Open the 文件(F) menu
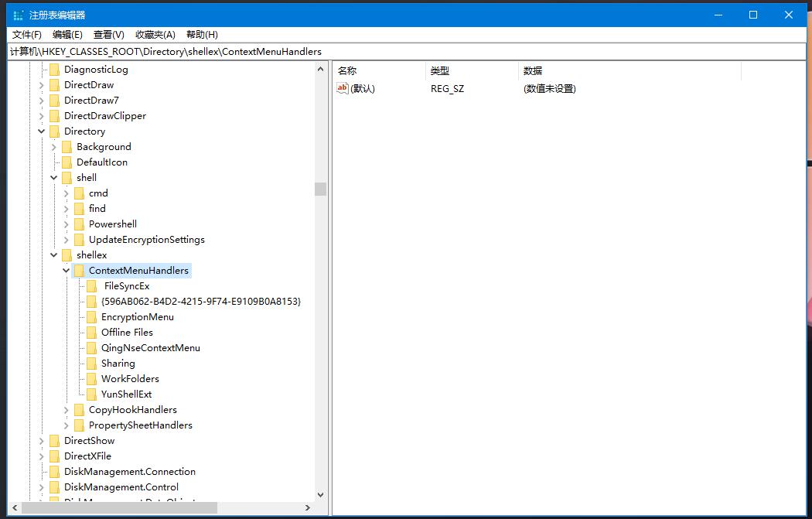Viewport: 812px width, 519px height. click(x=27, y=35)
